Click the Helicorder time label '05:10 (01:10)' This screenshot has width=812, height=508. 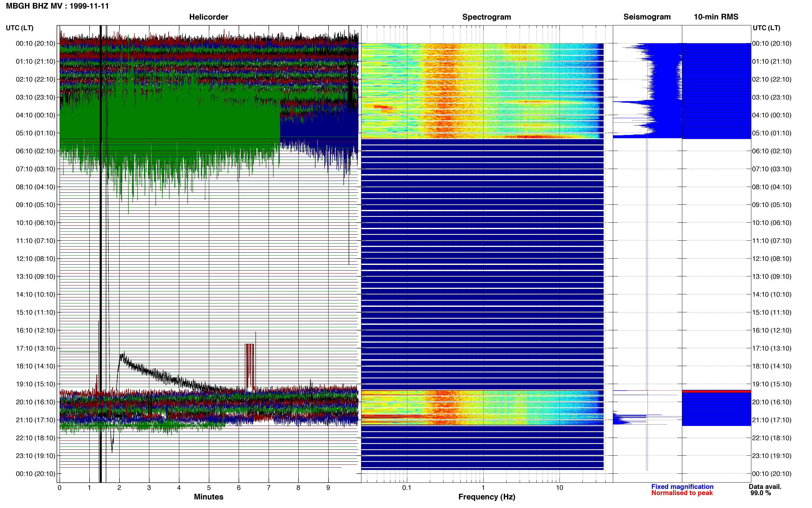tap(36, 133)
